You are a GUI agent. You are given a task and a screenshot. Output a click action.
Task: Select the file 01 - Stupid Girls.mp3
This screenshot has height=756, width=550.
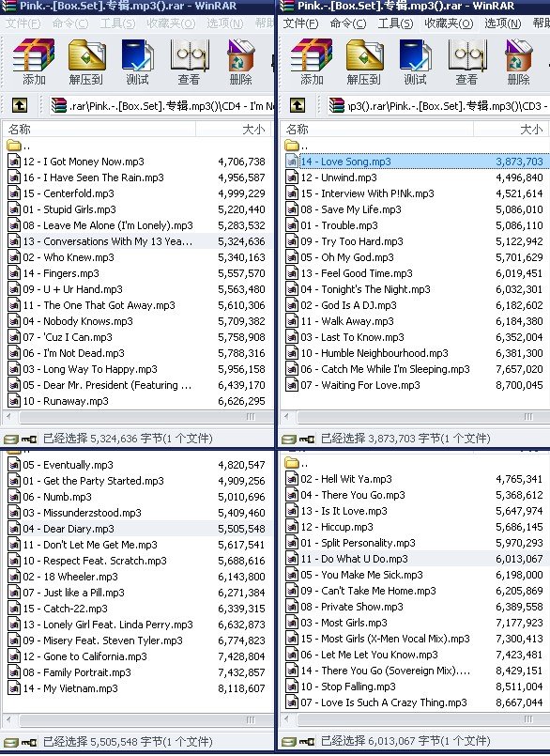point(69,209)
